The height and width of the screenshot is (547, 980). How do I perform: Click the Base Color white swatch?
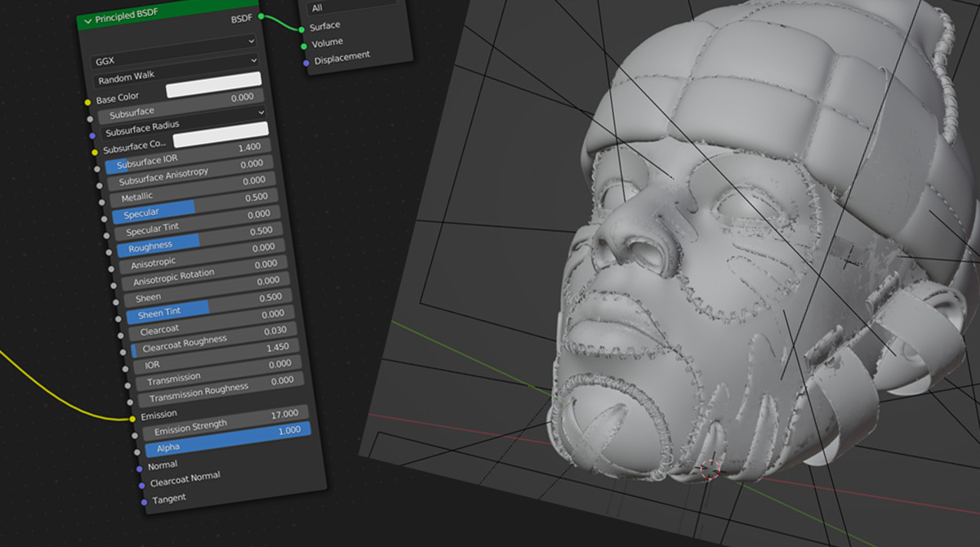[x=214, y=85]
